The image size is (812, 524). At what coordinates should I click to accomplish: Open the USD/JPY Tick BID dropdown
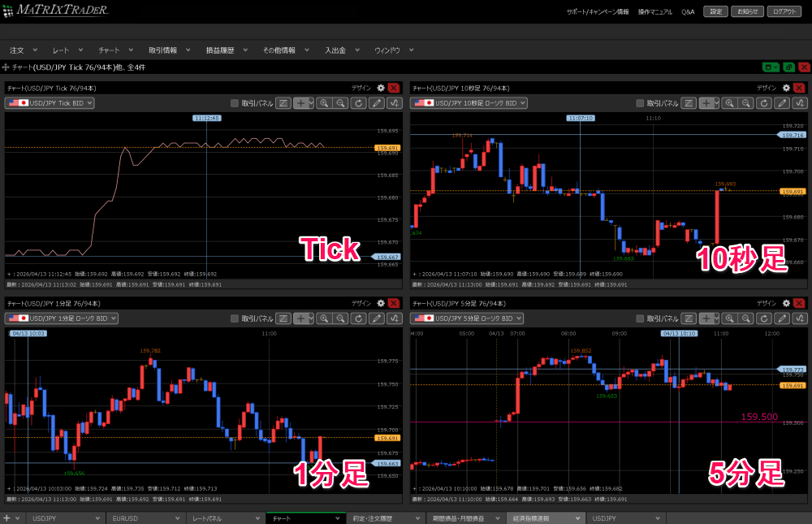point(50,103)
